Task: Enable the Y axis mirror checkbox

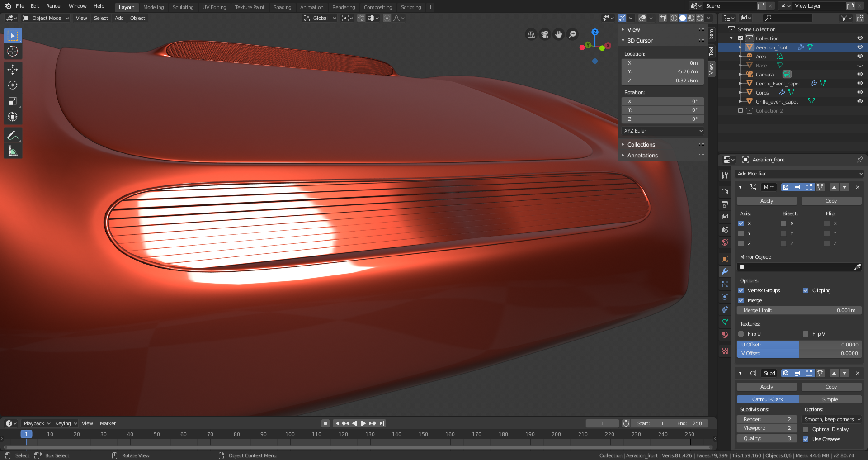Action: 741,233
